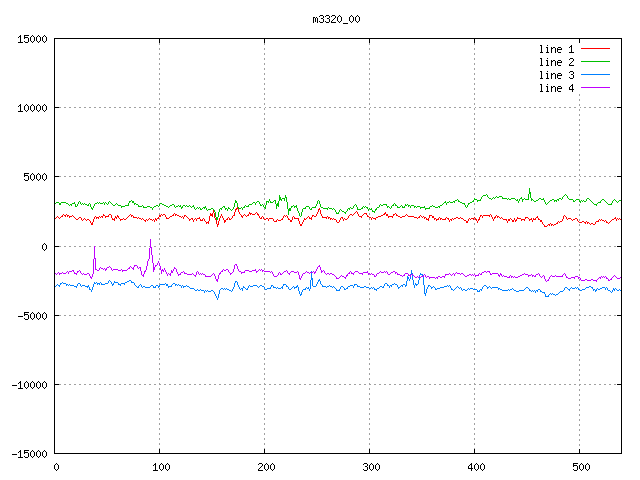Click the 500 x-axis tick label
Image resolution: width=640 pixels, height=480 pixels.
pos(581,467)
